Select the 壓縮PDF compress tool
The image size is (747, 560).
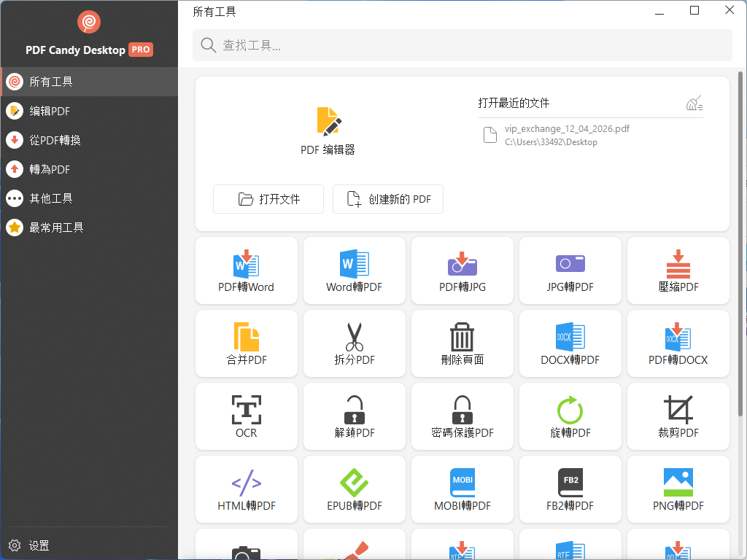coord(678,271)
